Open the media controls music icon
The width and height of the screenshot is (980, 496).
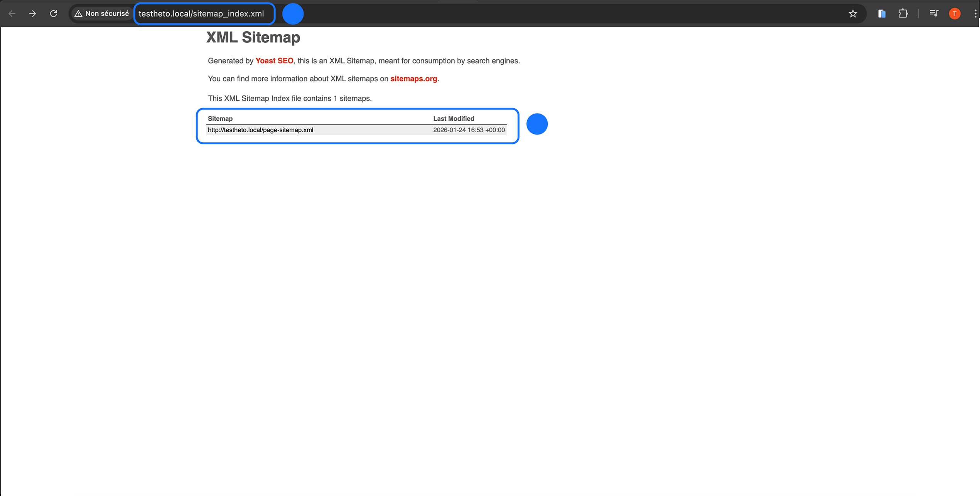click(x=934, y=13)
